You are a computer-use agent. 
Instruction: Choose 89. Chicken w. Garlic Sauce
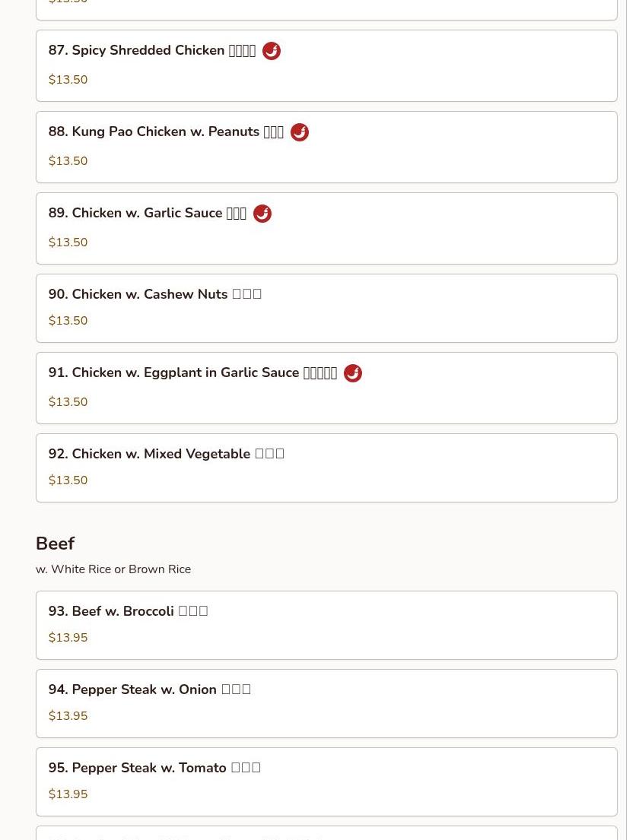pos(326,229)
